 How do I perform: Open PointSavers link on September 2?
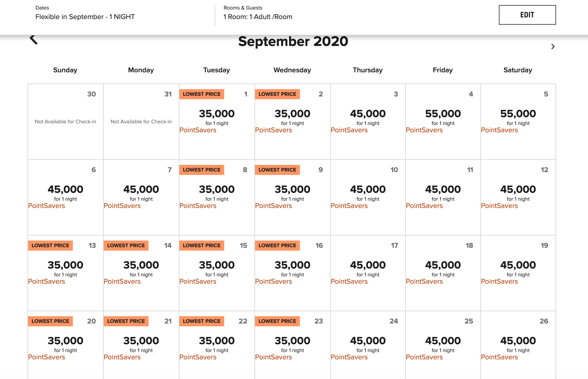(x=274, y=130)
